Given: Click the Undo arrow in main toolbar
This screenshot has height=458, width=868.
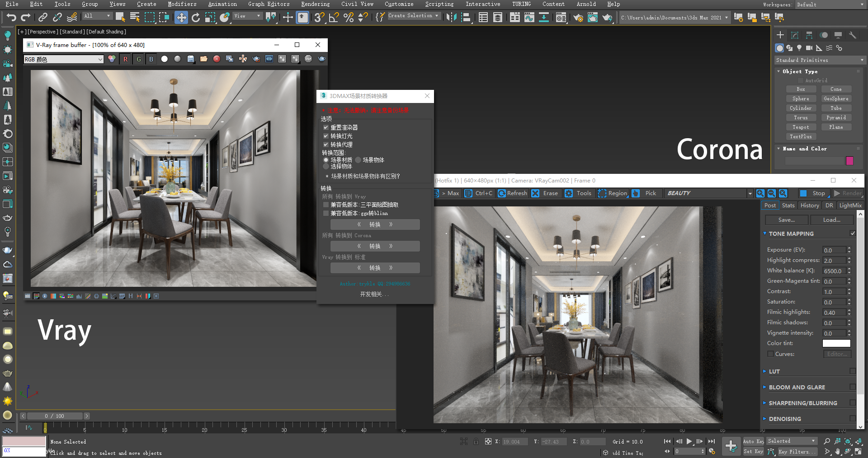Looking at the screenshot, I should pyautogui.click(x=11, y=17).
